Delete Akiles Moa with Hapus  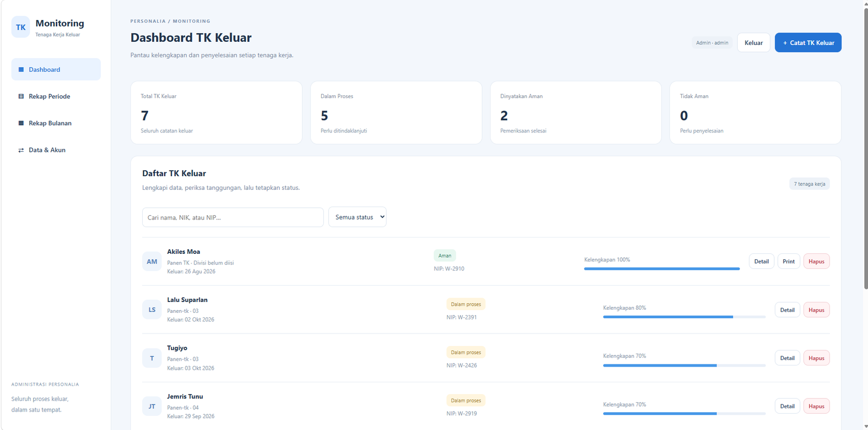816,261
